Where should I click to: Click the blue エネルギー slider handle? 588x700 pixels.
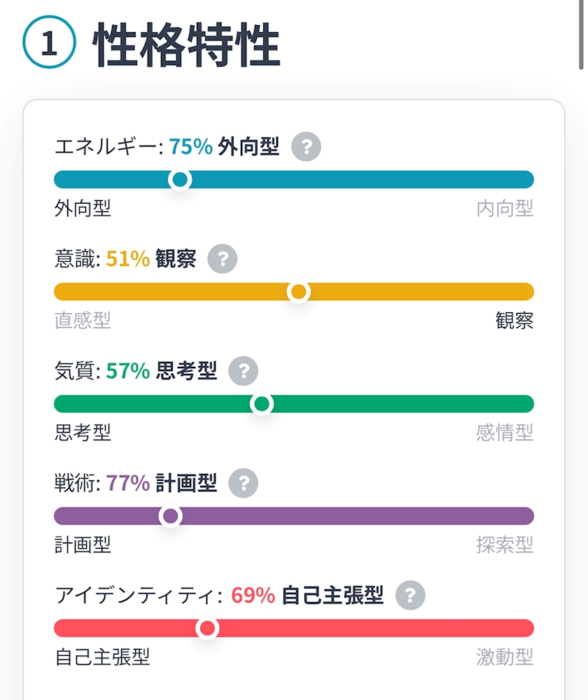[180, 179]
